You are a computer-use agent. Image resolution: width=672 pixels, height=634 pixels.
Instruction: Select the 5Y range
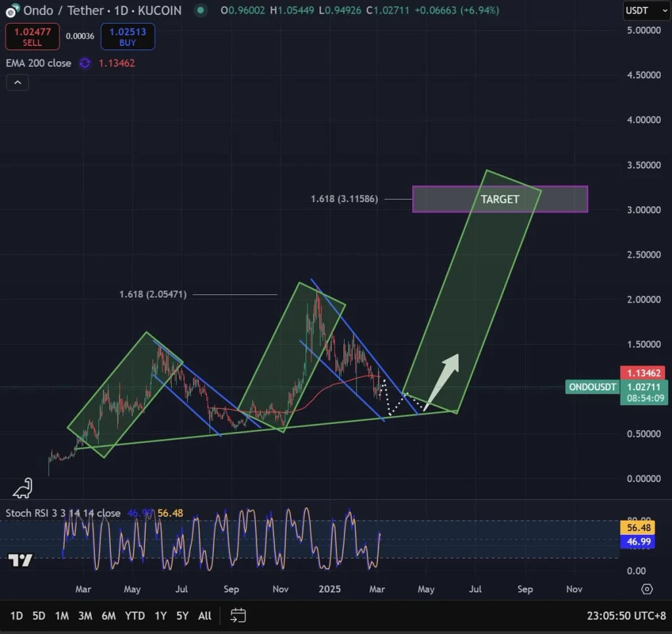pos(182,616)
